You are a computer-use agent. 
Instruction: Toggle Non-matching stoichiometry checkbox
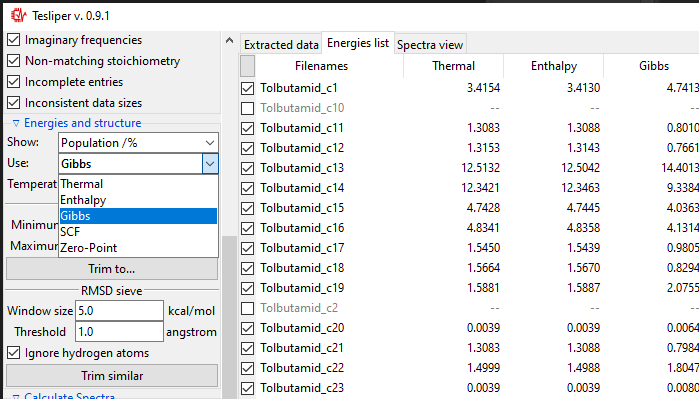(x=14, y=61)
